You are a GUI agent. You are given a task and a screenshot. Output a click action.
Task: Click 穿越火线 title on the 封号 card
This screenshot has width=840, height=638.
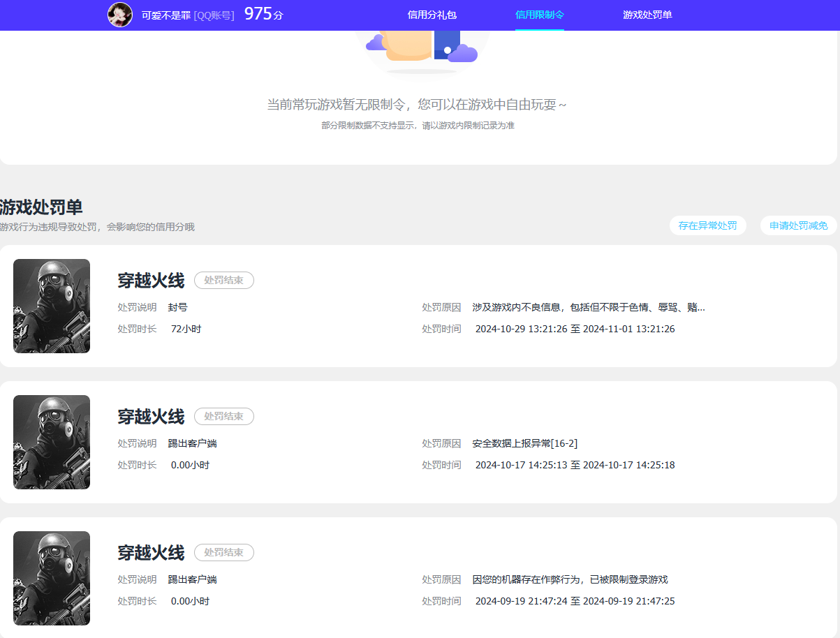pyautogui.click(x=151, y=281)
